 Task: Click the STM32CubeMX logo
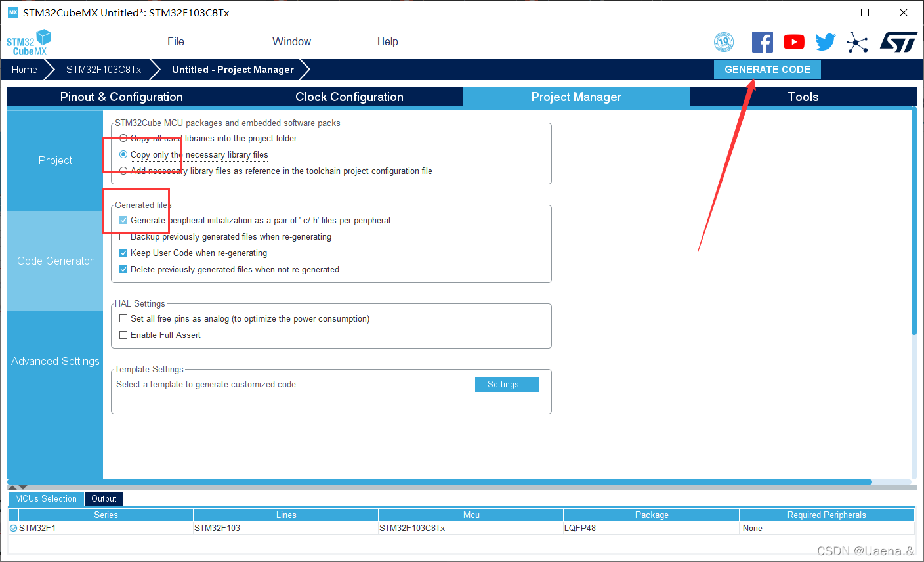(x=29, y=43)
